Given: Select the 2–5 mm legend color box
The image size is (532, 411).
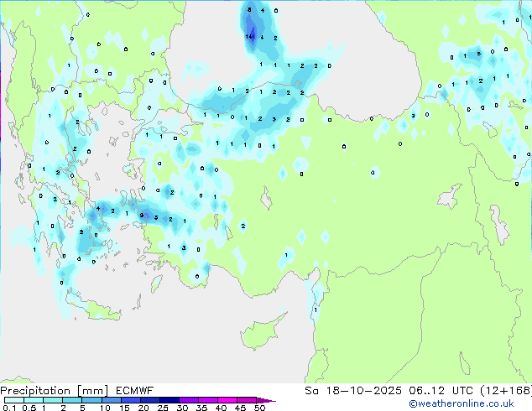Looking at the screenshot, I should tap(72, 400).
